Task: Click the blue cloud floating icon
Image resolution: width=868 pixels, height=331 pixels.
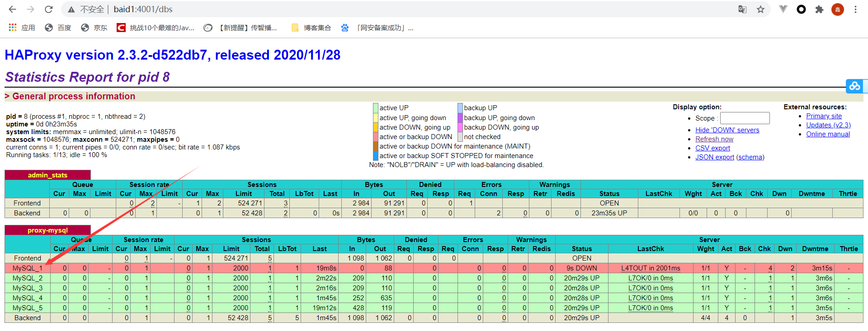Action: pos(854,86)
